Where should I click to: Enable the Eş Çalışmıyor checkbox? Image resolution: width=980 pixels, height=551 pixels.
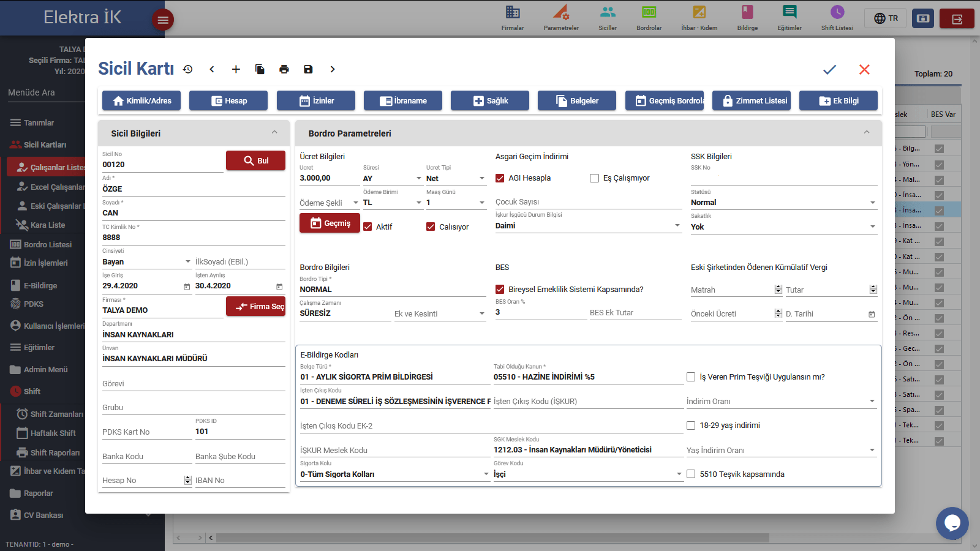point(594,178)
